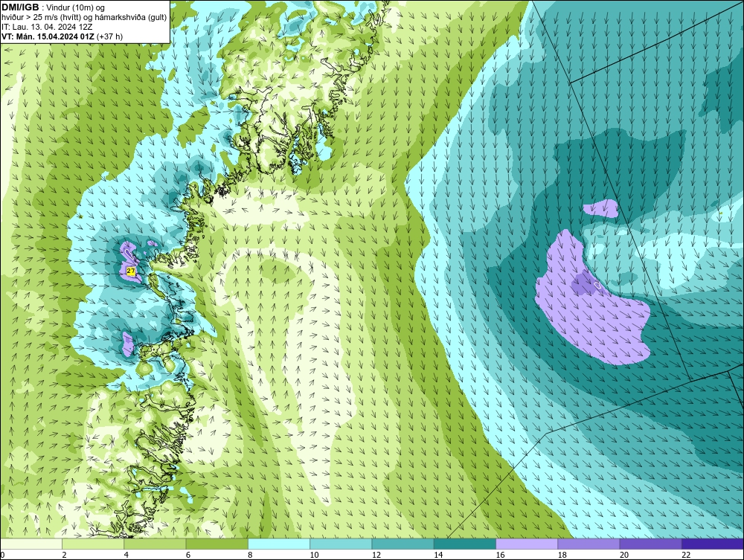Click the 20-22 m/s legend segment
The height and width of the screenshot is (560, 744).
click(650, 544)
